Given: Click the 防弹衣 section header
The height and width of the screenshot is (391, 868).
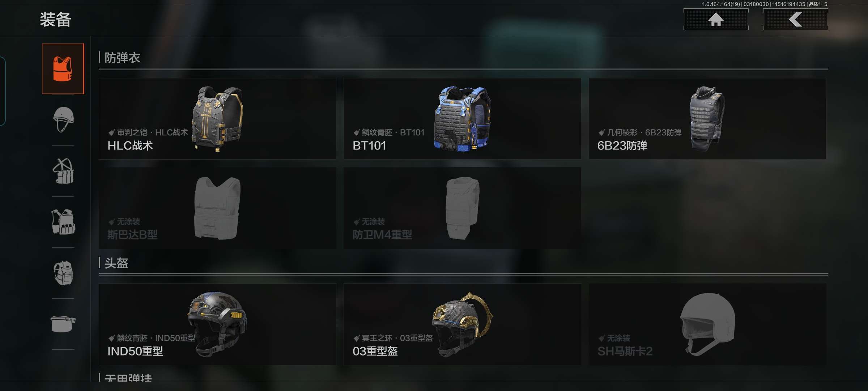Looking at the screenshot, I should [122, 58].
